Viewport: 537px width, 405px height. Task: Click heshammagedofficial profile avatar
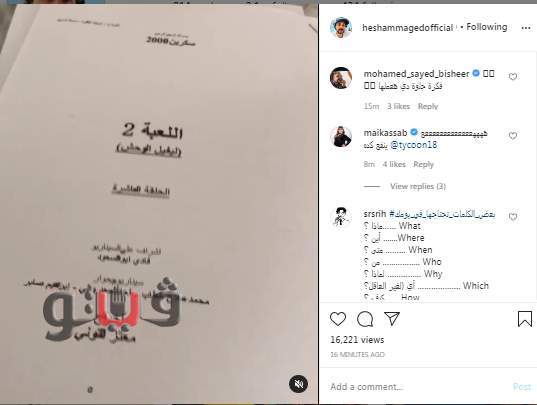coord(341,27)
